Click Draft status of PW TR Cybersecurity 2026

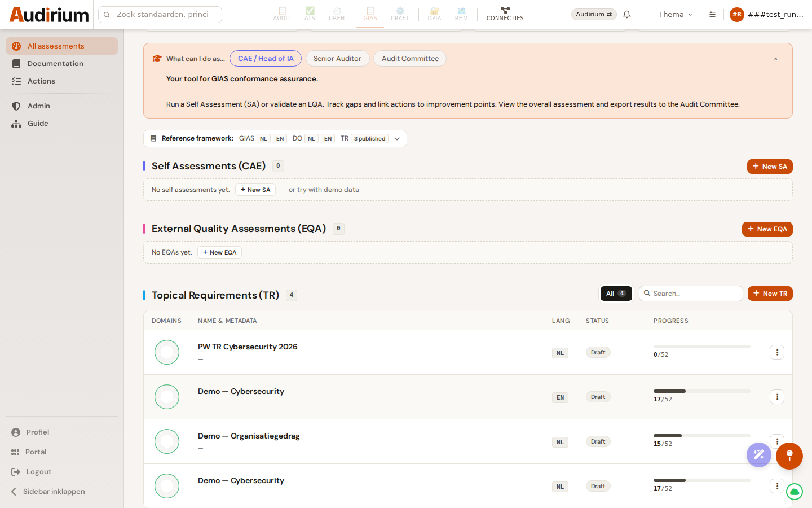coord(598,352)
